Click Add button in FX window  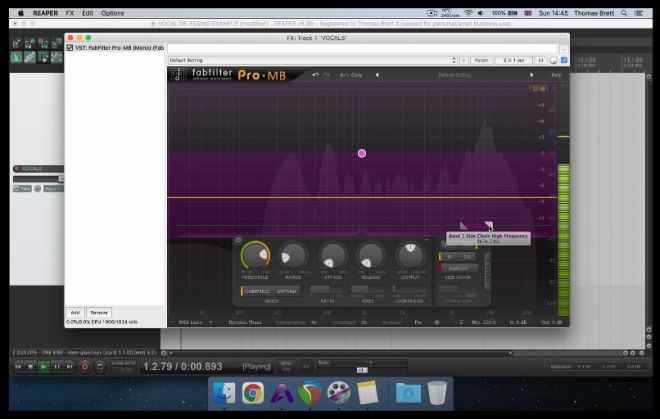[x=75, y=313]
